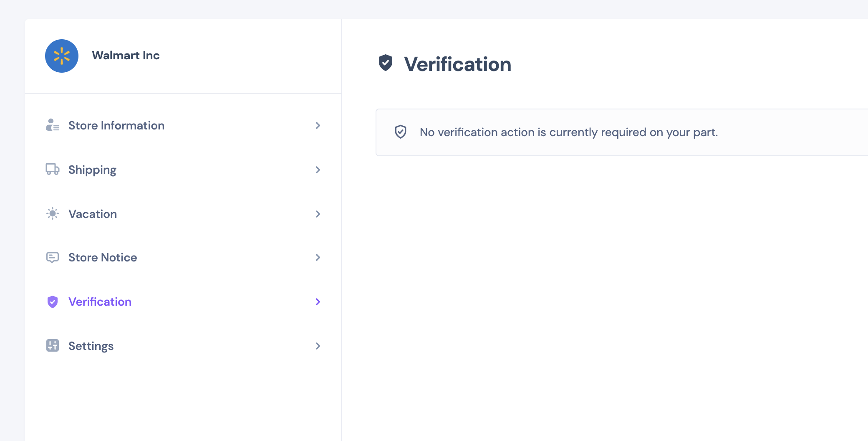Select the Settings sliders icon

click(53, 346)
